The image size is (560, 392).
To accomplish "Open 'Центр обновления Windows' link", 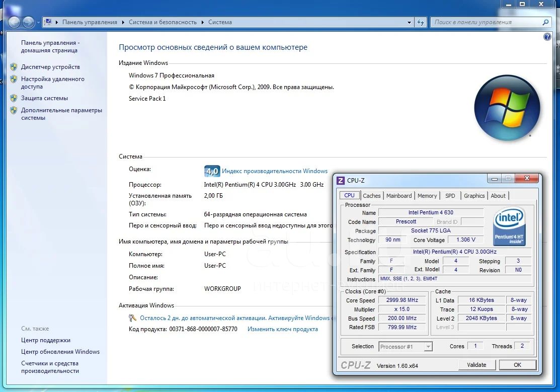I will [60, 352].
